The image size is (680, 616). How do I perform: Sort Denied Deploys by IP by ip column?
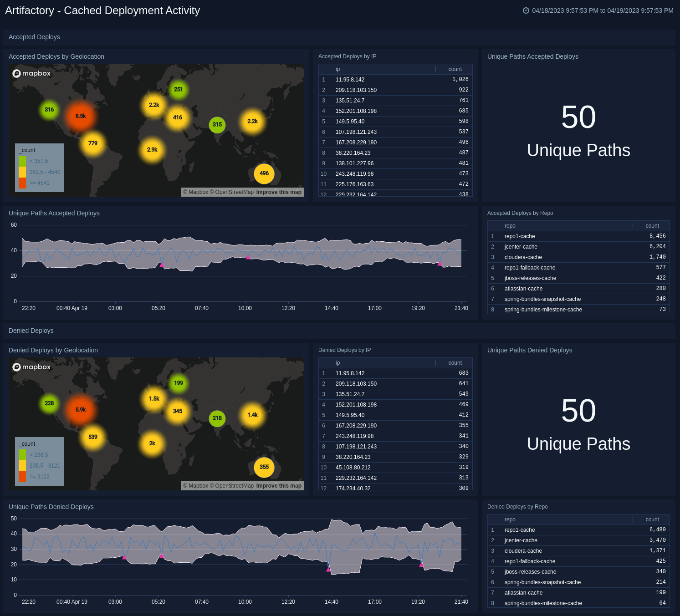click(337, 363)
